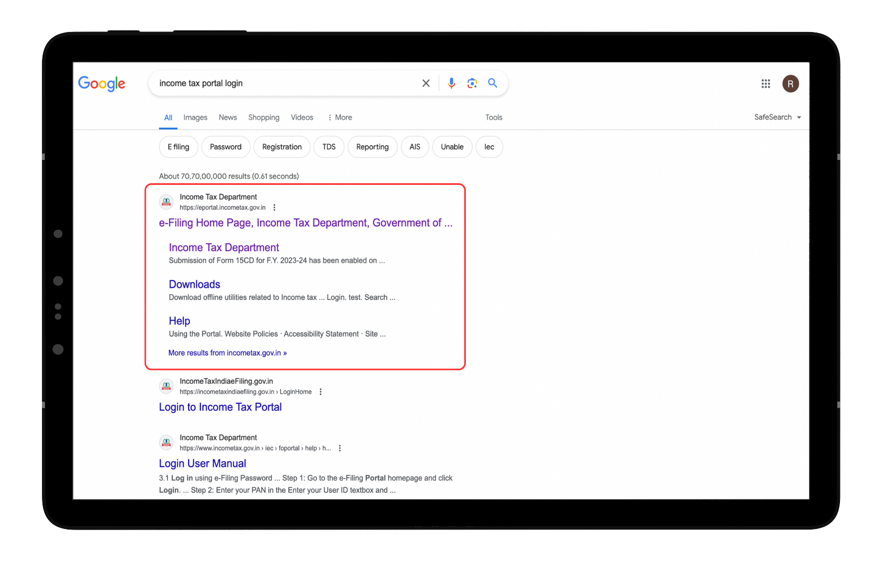Open options menu beside www.incometax.gov.in URL
Viewport: 883px width, 588px height.
[340, 448]
